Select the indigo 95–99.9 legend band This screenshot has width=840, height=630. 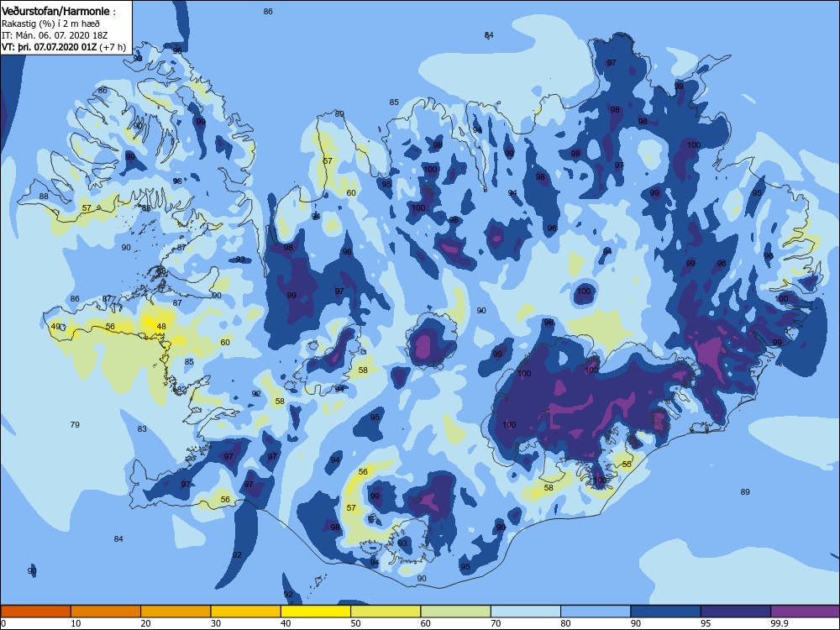tap(736, 612)
